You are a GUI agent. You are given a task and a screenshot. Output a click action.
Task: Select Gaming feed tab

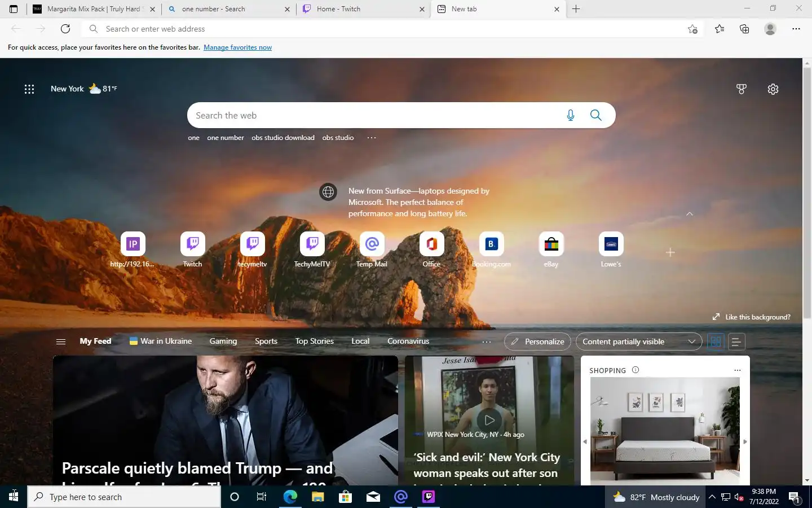(x=223, y=341)
